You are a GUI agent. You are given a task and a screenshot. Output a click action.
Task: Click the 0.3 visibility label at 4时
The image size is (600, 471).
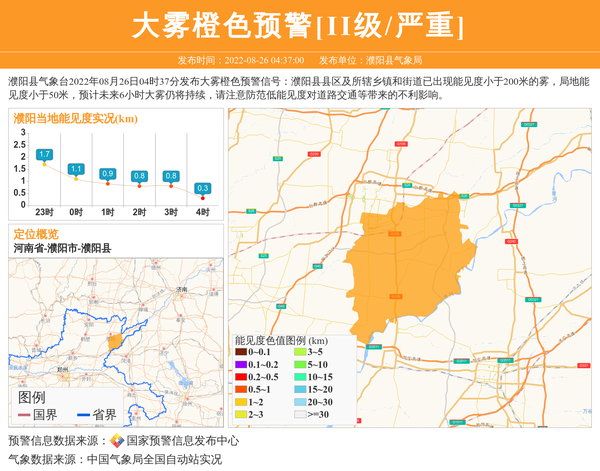point(203,188)
